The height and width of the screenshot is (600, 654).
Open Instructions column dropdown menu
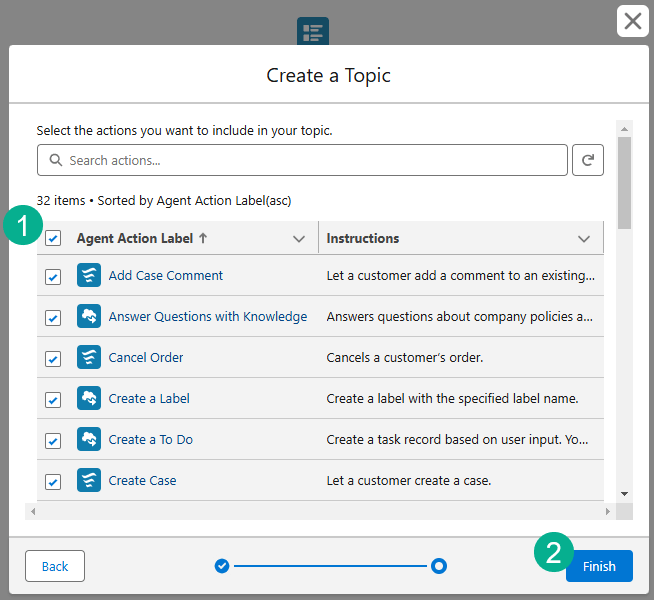click(x=584, y=239)
